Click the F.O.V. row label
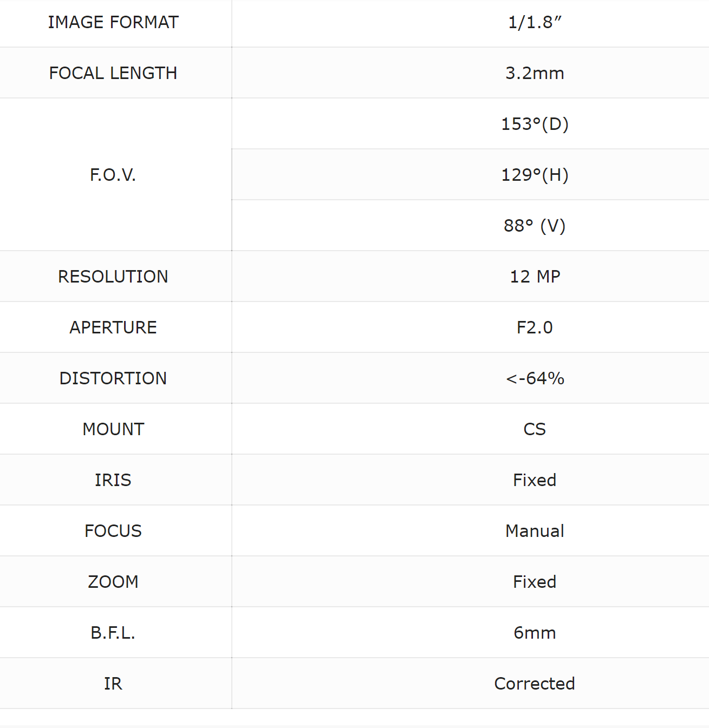This screenshot has height=728, width=709. coord(113,175)
